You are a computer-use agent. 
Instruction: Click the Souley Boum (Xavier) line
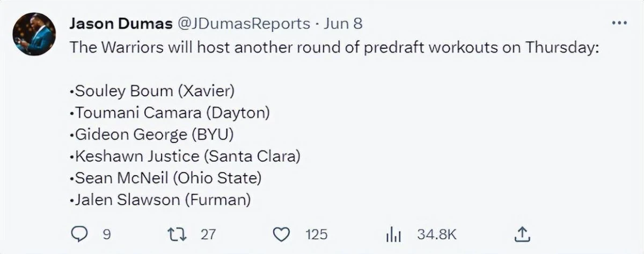152,91
